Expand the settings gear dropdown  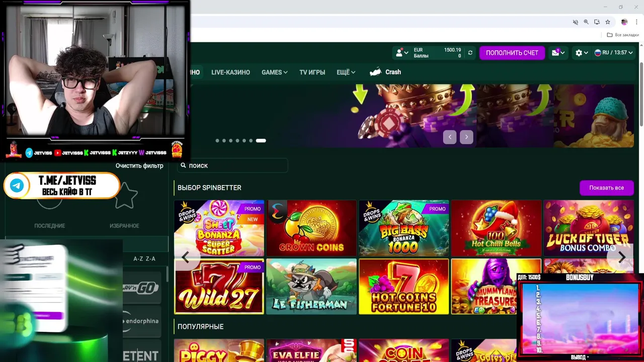tap(582, 53)
